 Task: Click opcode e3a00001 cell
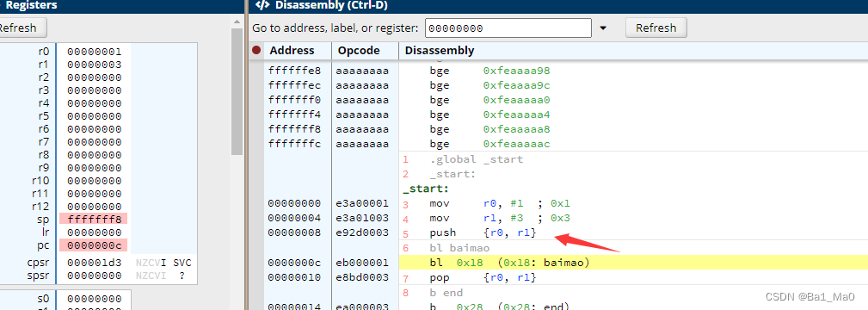point(362,204)
